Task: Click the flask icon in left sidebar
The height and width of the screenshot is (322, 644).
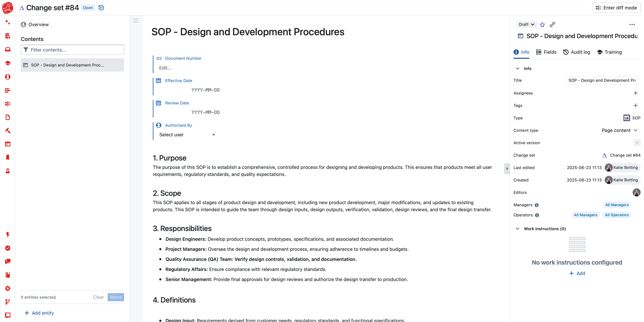Action: (x=8, y=171)
